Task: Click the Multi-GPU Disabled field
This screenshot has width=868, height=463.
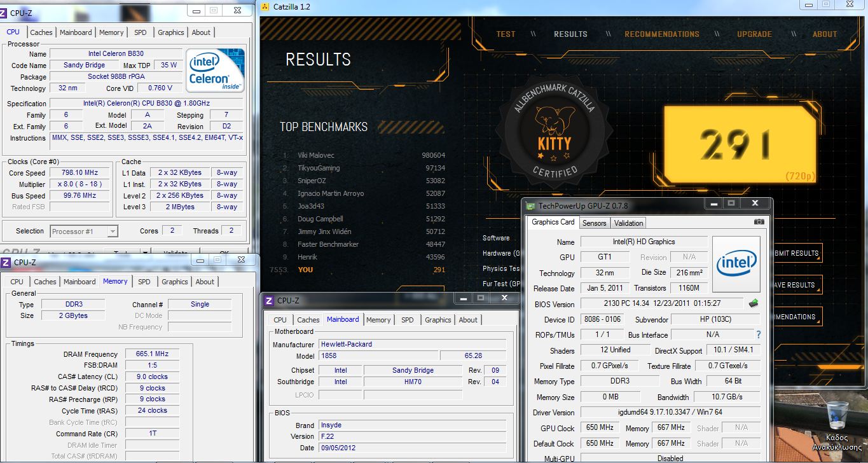Action: click(670, 458)
